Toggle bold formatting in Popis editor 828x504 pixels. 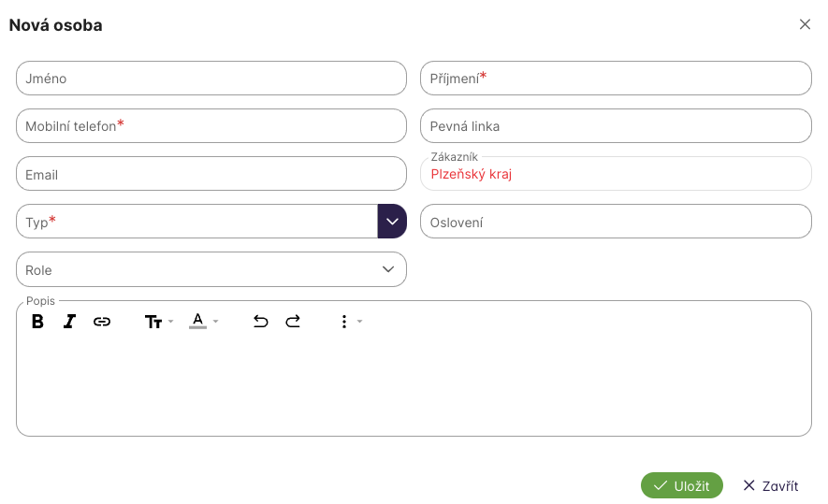[x=38, y=322]
